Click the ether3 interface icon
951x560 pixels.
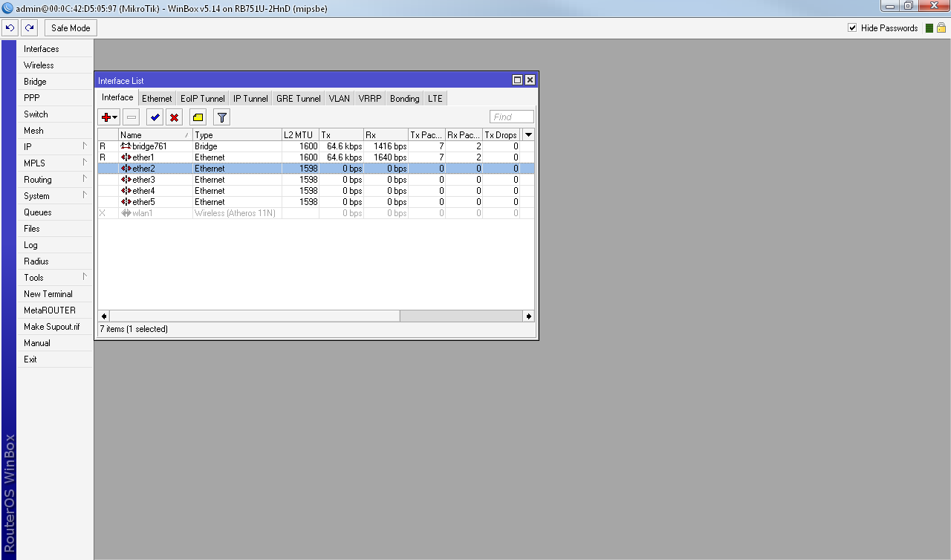[x=126, y=180]
